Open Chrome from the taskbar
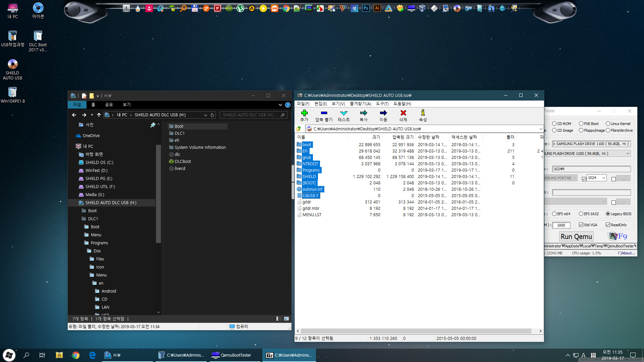Viewport: 644px width, 362px height. pos(76,355)
